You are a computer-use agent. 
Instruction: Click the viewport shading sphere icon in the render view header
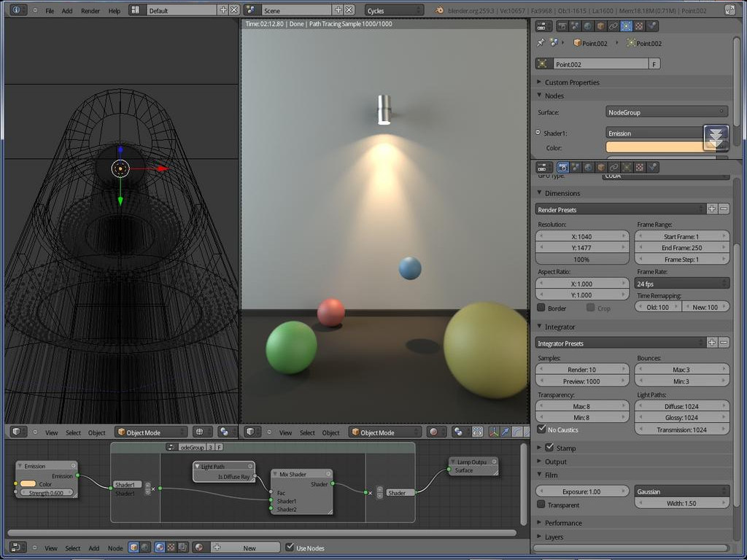(433, 432)
